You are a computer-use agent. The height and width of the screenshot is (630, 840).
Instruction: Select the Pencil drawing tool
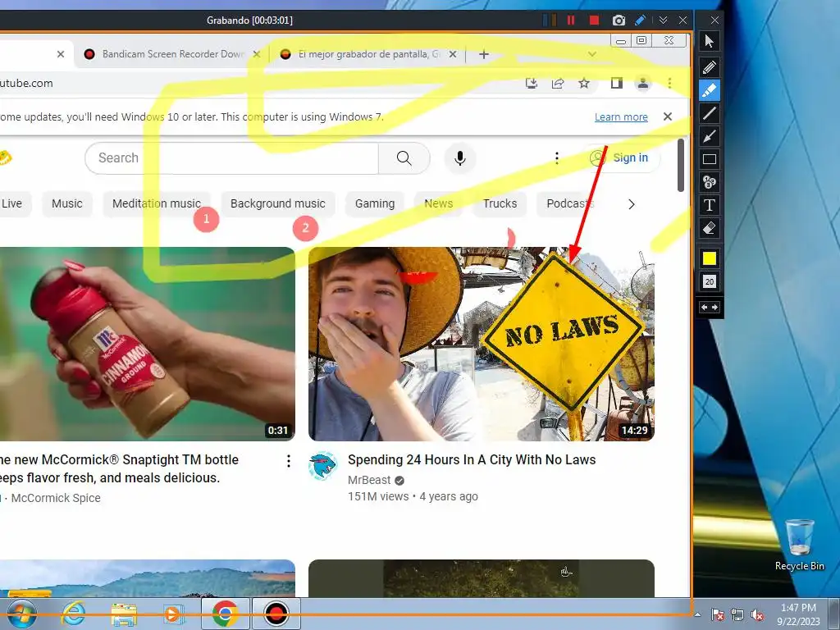[710, 67]
